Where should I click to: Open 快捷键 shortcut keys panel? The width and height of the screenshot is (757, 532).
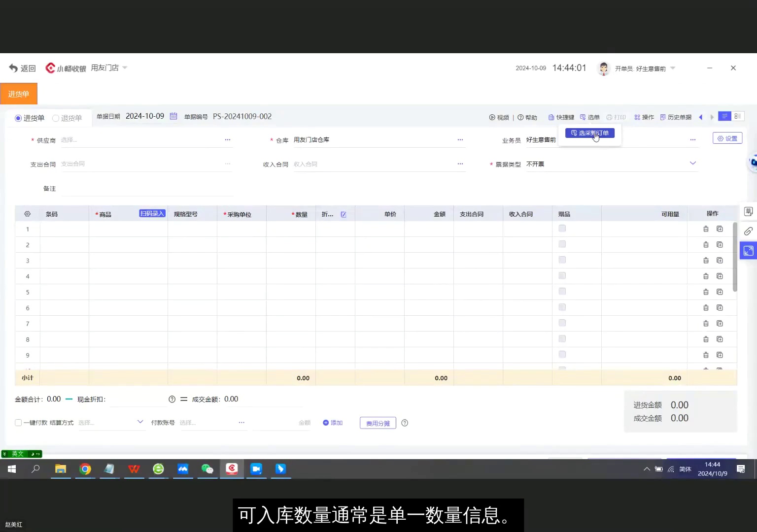coord(561,117)
